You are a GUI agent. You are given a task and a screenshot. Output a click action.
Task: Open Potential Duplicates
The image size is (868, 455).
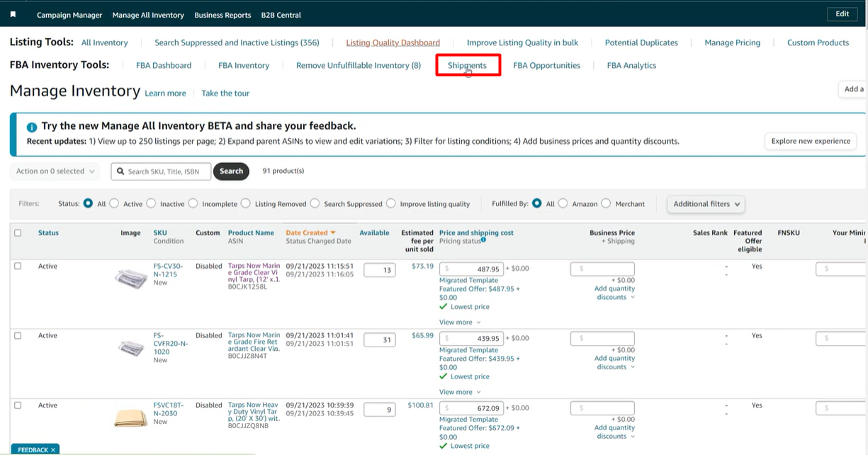(x=641, y=43)
